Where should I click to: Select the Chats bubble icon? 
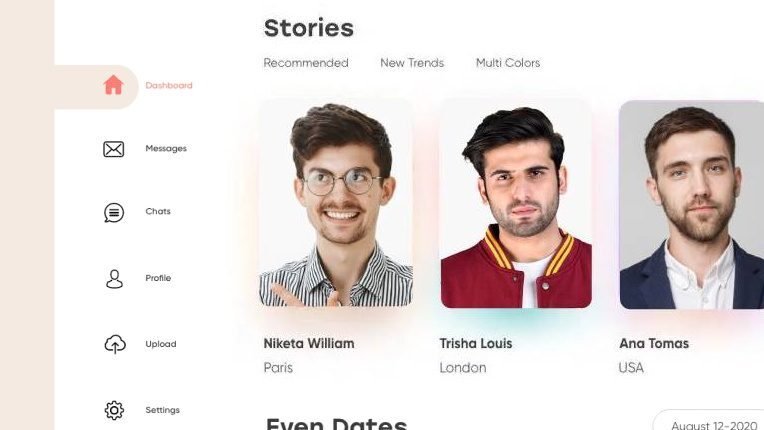[x=114, y=212]
